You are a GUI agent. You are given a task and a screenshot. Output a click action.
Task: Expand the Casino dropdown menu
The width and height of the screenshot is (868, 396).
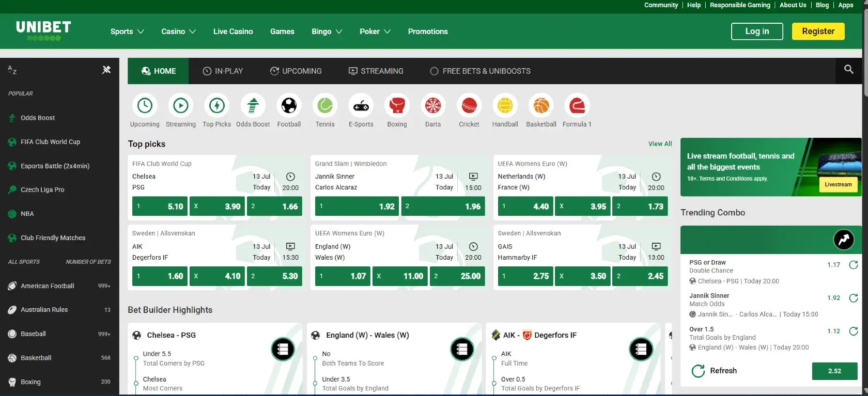pos(178,31)
